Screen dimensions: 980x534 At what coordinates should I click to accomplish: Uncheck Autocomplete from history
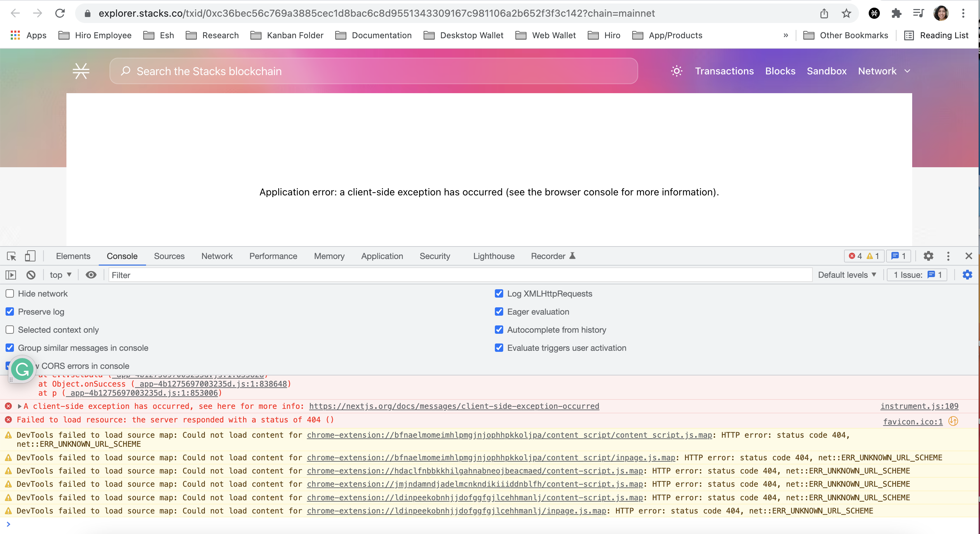coord(499,329)
